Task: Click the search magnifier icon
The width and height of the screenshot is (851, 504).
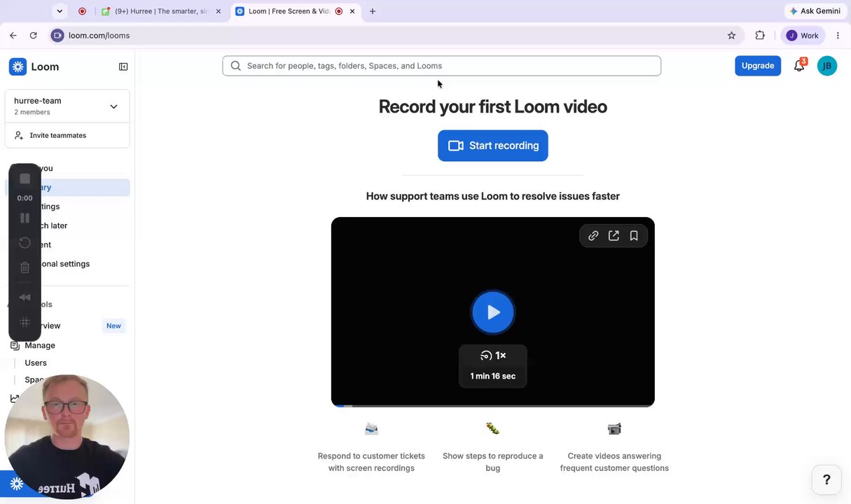Action: (x=235, y=66)
